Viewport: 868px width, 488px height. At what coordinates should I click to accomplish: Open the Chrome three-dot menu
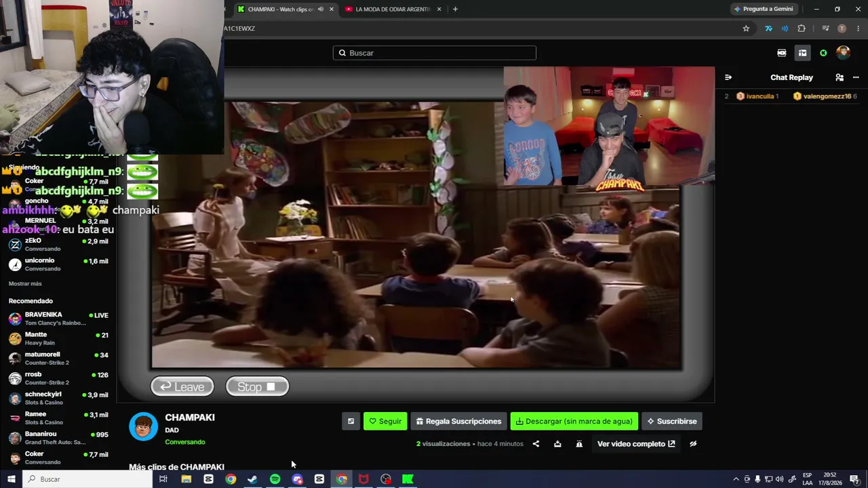coord(859,28)
